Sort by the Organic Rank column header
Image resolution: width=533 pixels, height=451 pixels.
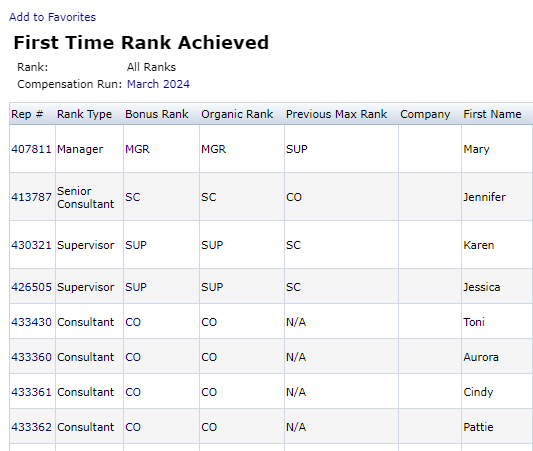(237, 114)
